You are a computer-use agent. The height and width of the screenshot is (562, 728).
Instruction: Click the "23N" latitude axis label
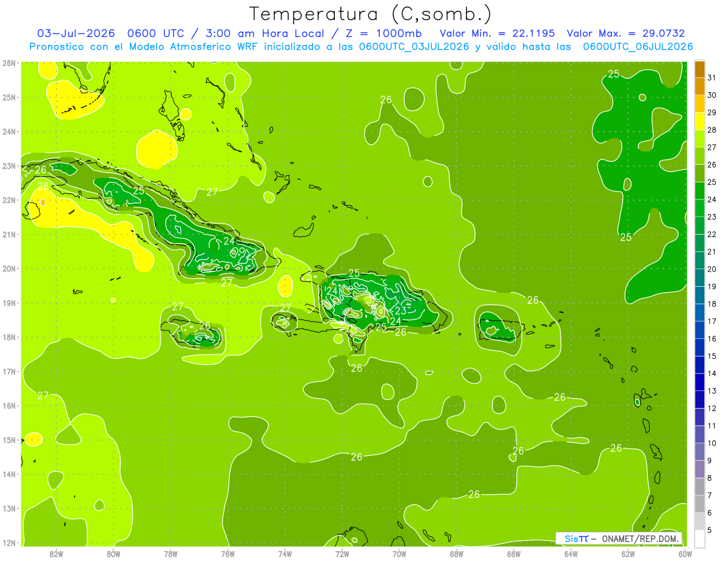[8, 166]
